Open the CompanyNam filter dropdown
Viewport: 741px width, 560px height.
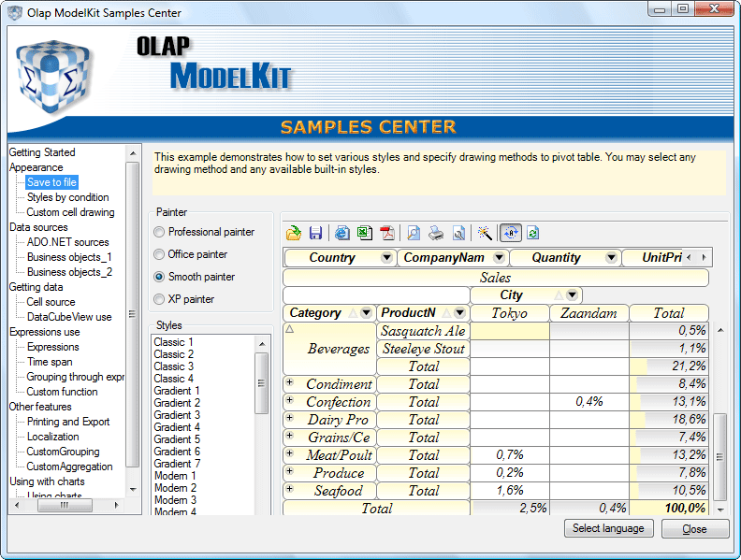coord(499,258)
